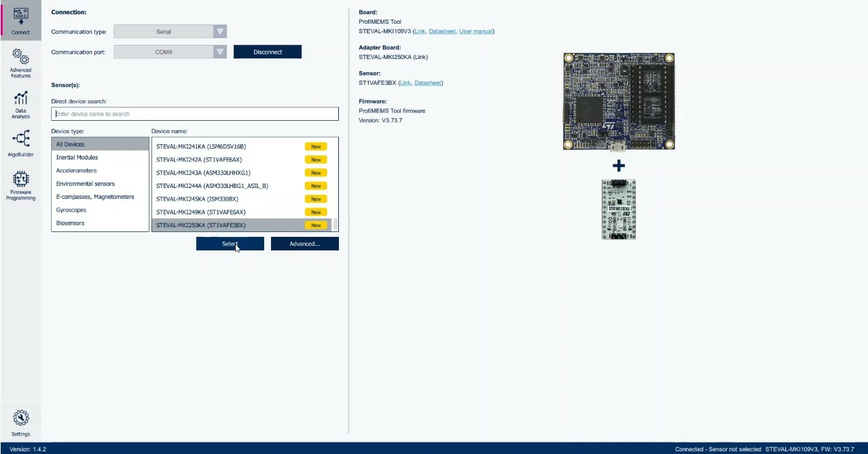Click the Advanced... button
Viewport: 868px width, 454px height.
click(304, 244)
